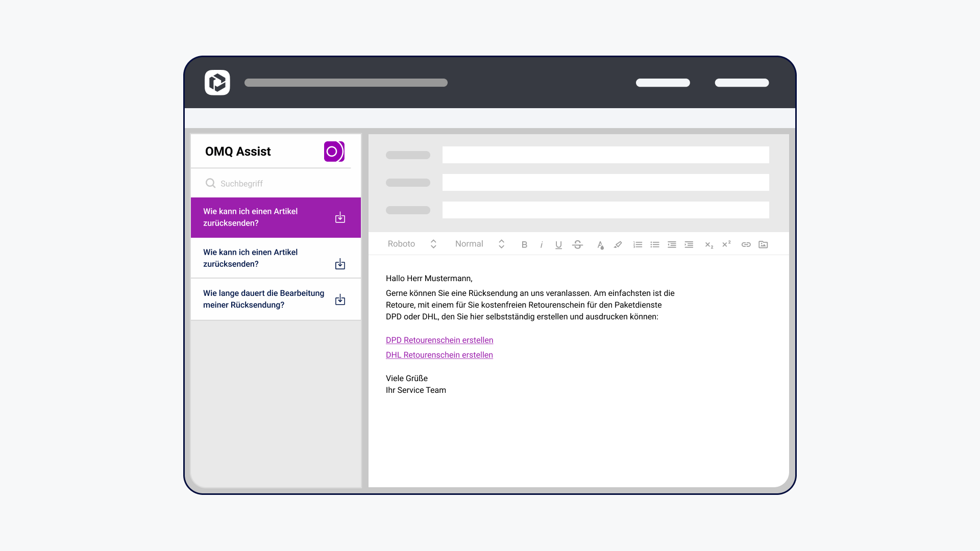Open the text color picker
The width and height of the screenshot is (980, 551).
pos(600,245)
